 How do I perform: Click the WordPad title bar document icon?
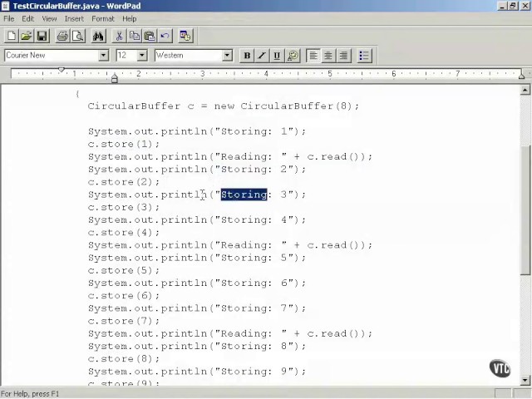[6, 6]
